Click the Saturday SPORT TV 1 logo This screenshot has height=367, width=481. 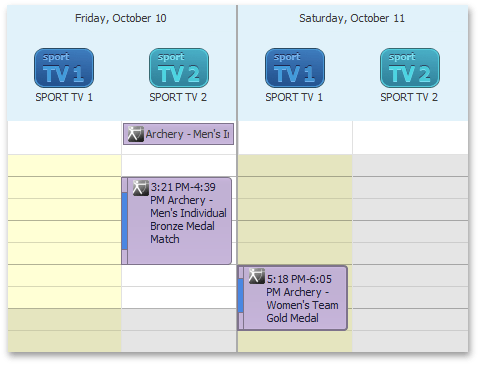(x=295, y=68)
